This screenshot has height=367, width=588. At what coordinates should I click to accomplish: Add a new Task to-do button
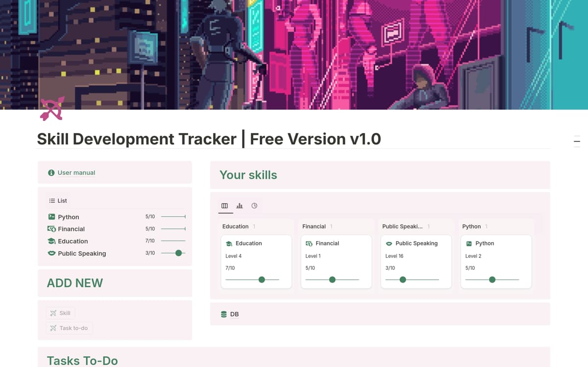pos(69,328)
